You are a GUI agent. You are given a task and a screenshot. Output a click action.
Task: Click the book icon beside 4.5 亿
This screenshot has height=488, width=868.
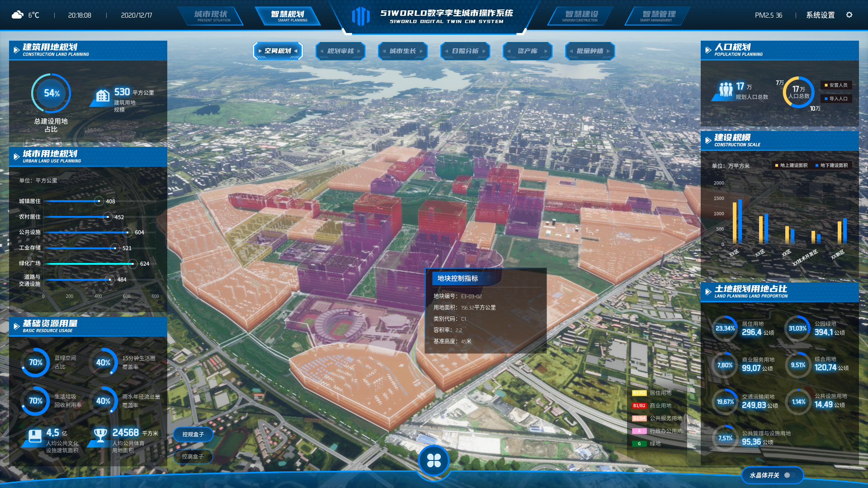pos(35,436)
